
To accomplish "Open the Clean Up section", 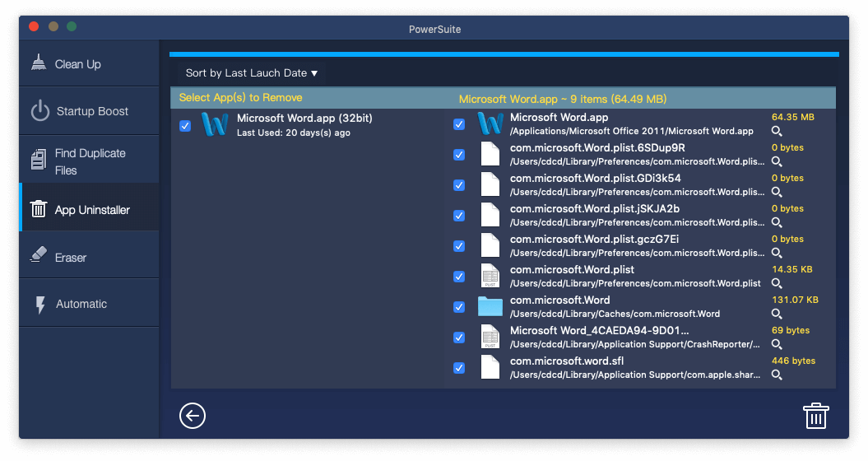I will tap(89, 63).
